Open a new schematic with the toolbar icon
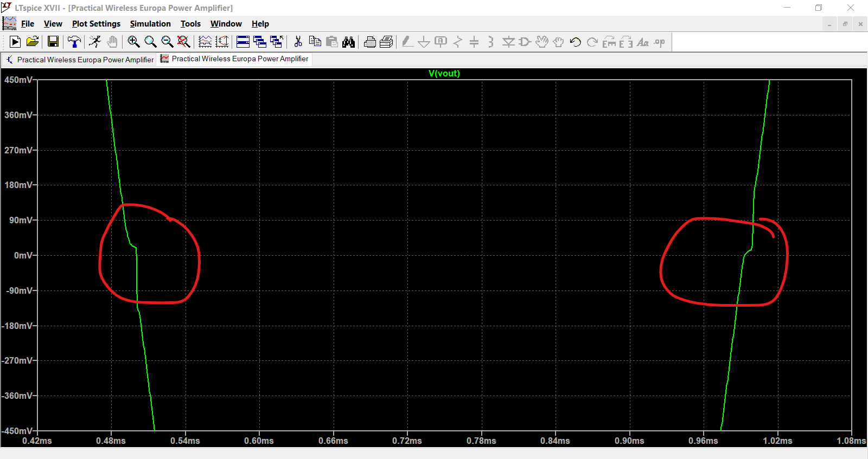868x459 pixels. click(15, 42)
